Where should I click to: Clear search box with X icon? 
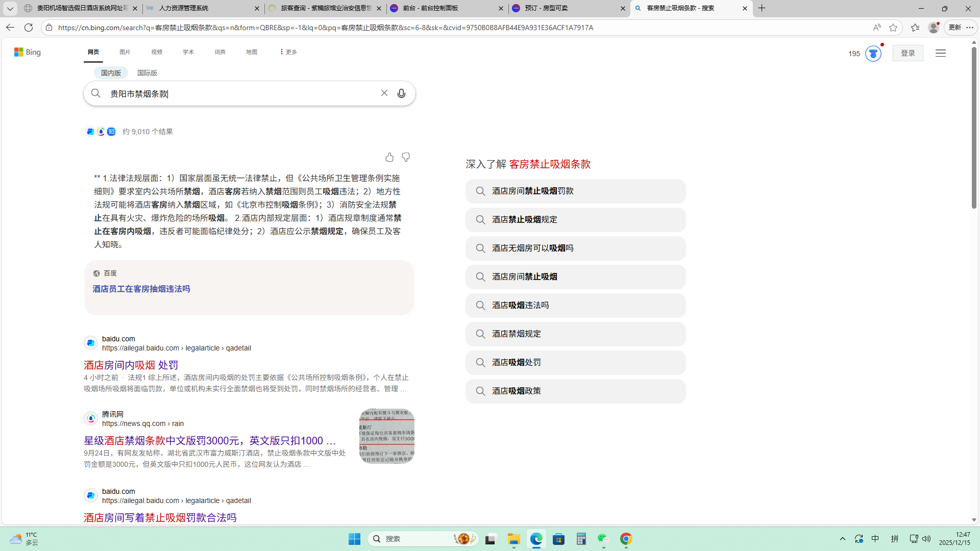[384, 93]
